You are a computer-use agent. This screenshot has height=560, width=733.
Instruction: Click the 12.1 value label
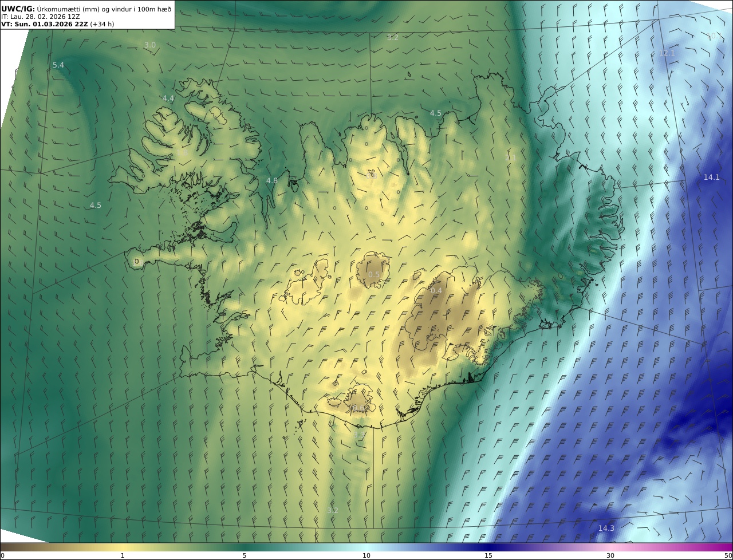pyautogui.click(x=667, y=53)
